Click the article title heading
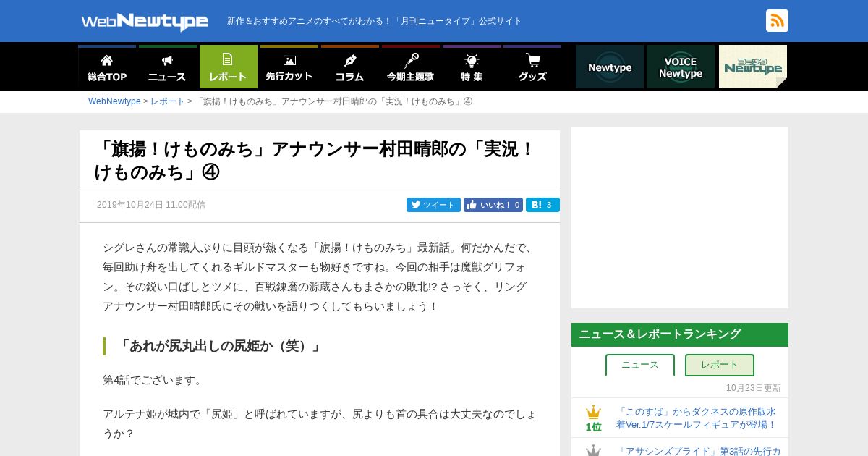Viewport: 868px width, 456px height. click(315, 161)
